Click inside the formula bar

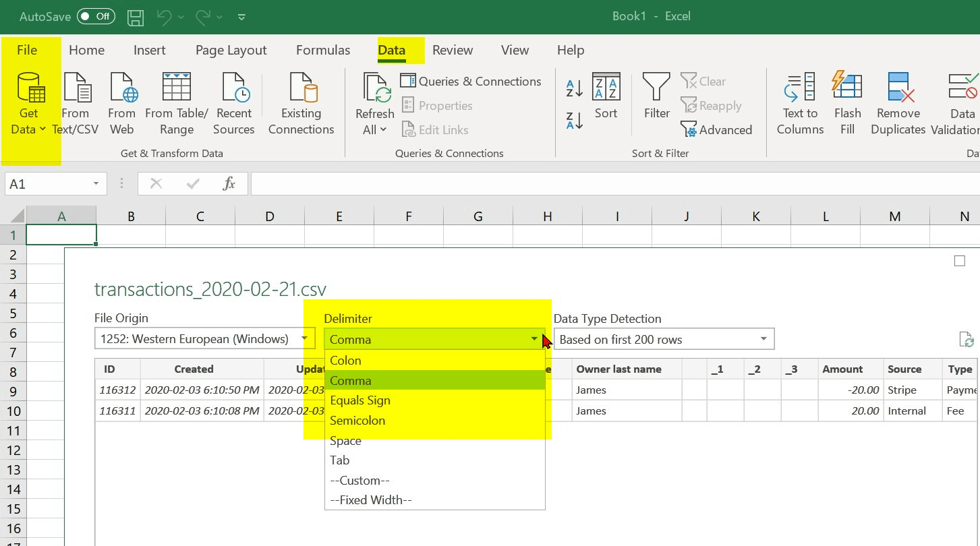pos(607,184)
